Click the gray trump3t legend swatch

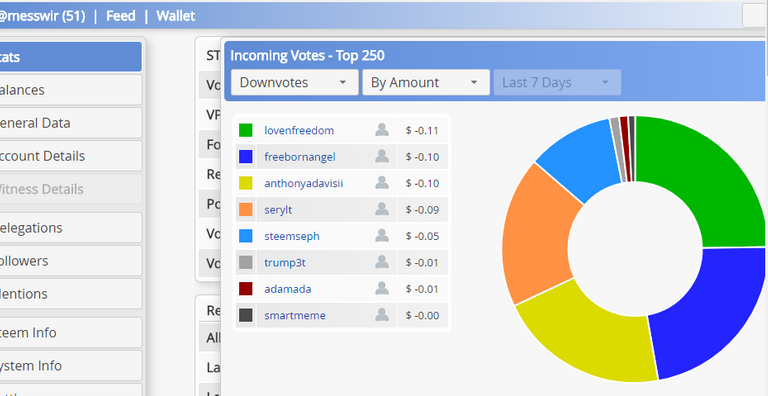pos(245,263)
